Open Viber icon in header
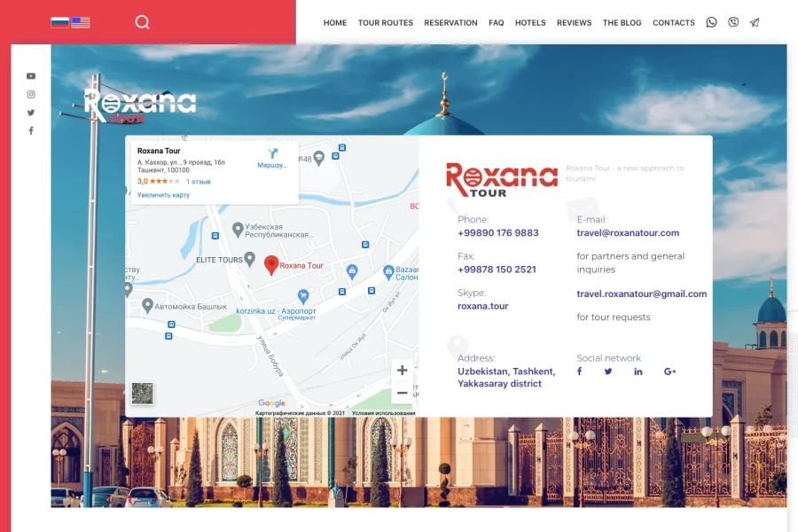This screenshot has width=798, height=532. tap(733, 22)
